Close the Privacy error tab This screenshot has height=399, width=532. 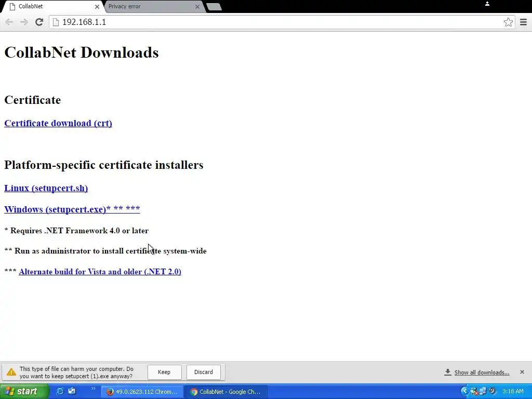click(x=197, y=6)
